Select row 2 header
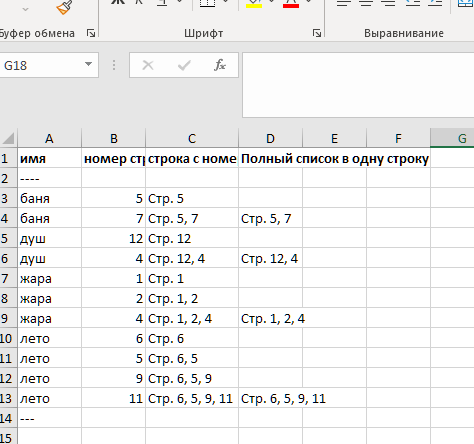This screenshot has height=444, width=474. pos(8,178)
